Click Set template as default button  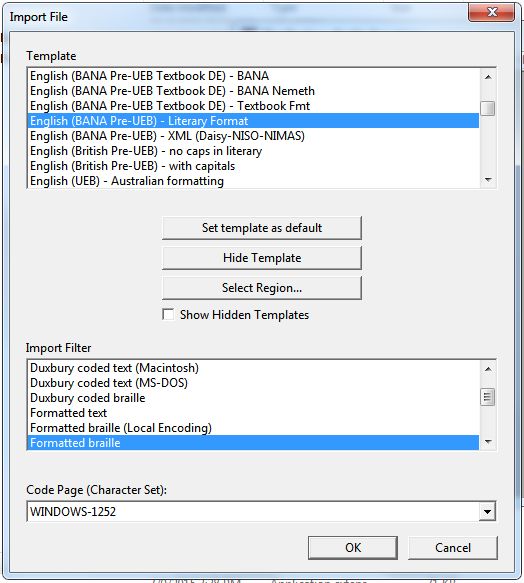coord(262,228)
